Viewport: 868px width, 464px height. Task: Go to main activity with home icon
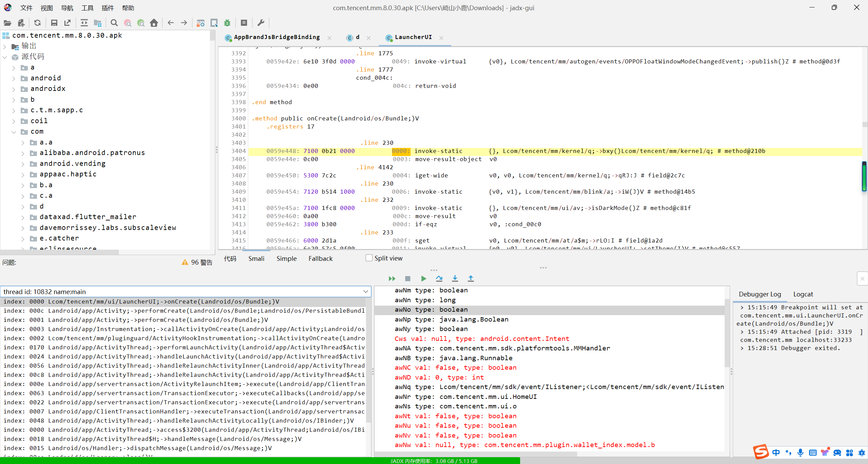pos(154,23)
